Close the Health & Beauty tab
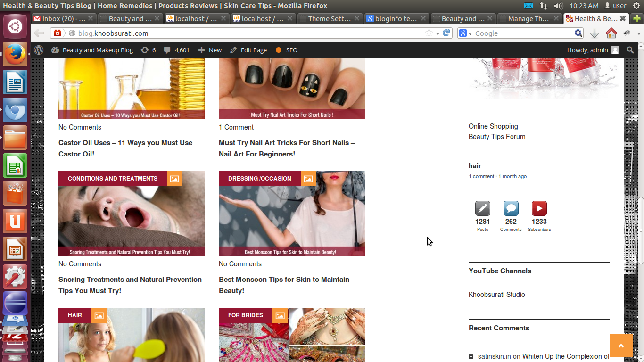Screen dimensions: 644x362 pyautogui.click(x=623, y=19)
